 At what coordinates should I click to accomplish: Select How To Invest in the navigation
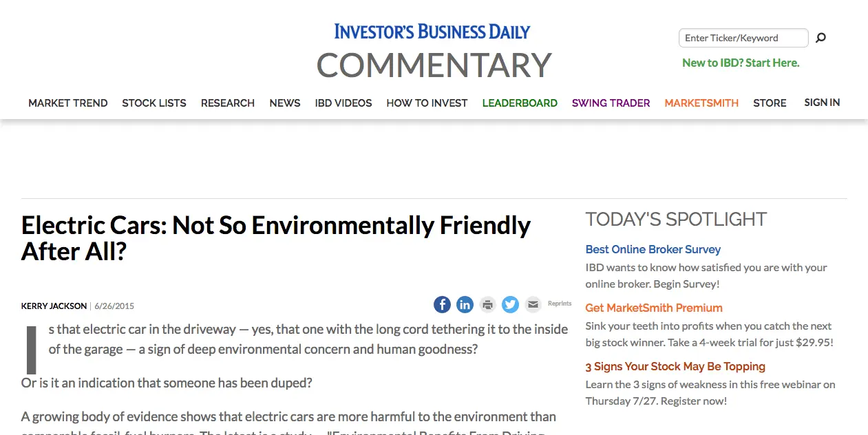click(x=427, y=103)
